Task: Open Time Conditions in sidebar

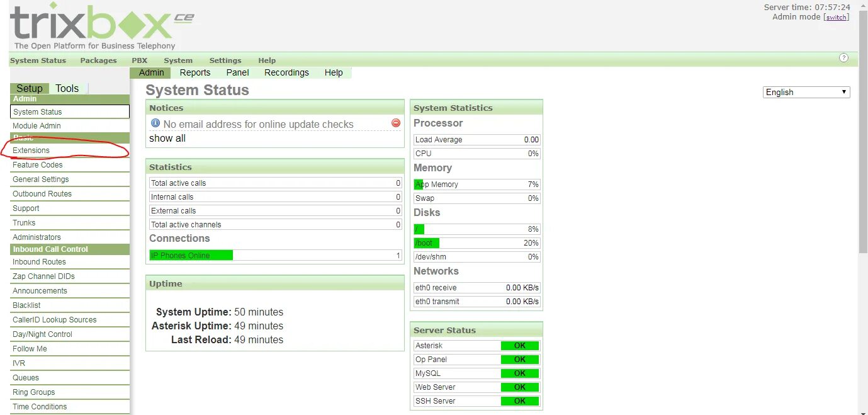Action: coord(70,407)
